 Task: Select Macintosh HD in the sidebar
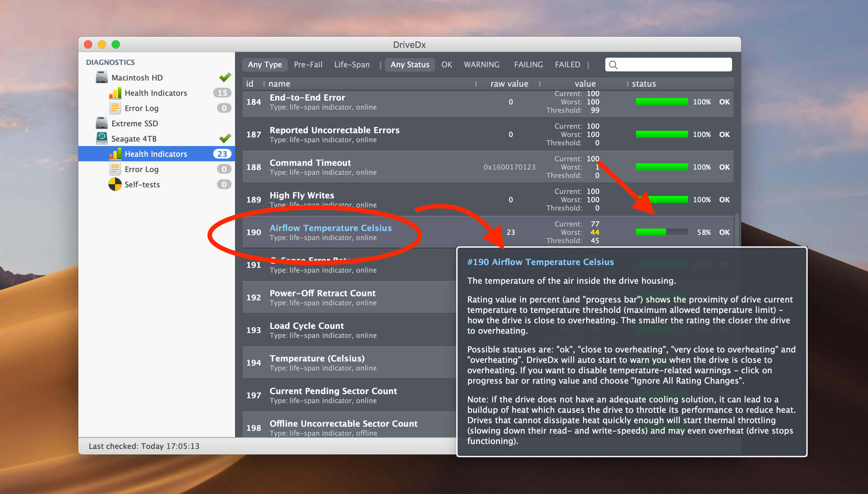click(x=137, y=78)
